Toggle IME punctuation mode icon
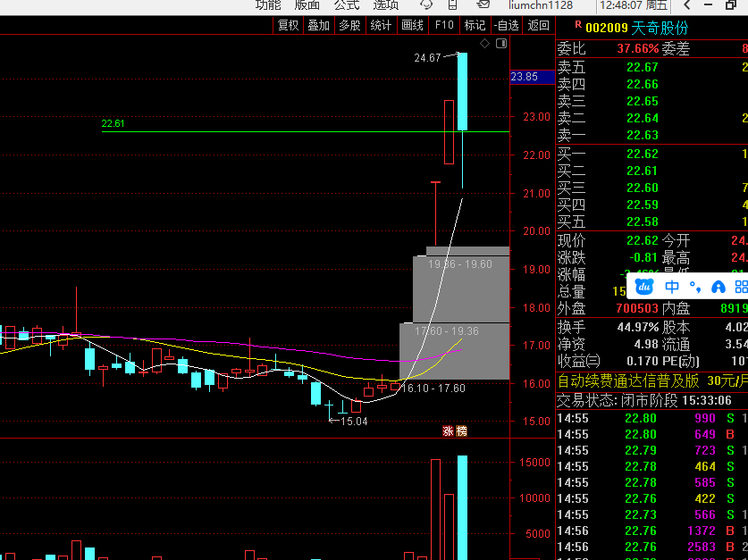This screenshot has height=560, width=748. pyautogui.click(x=695, y=287)
